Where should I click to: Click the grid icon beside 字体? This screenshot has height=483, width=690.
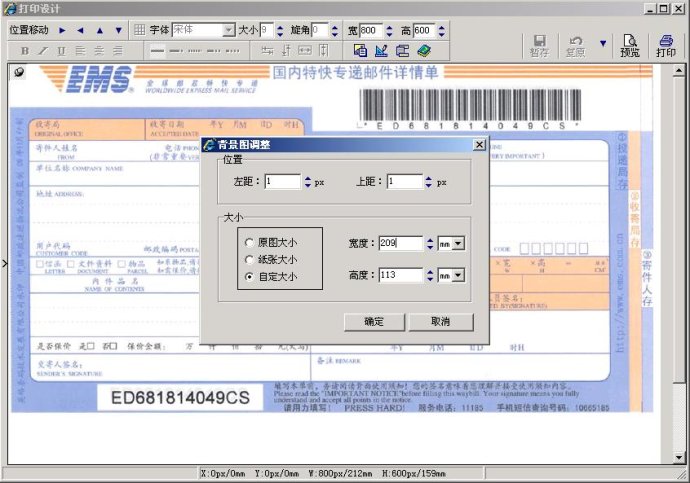[x=139, y=31]
